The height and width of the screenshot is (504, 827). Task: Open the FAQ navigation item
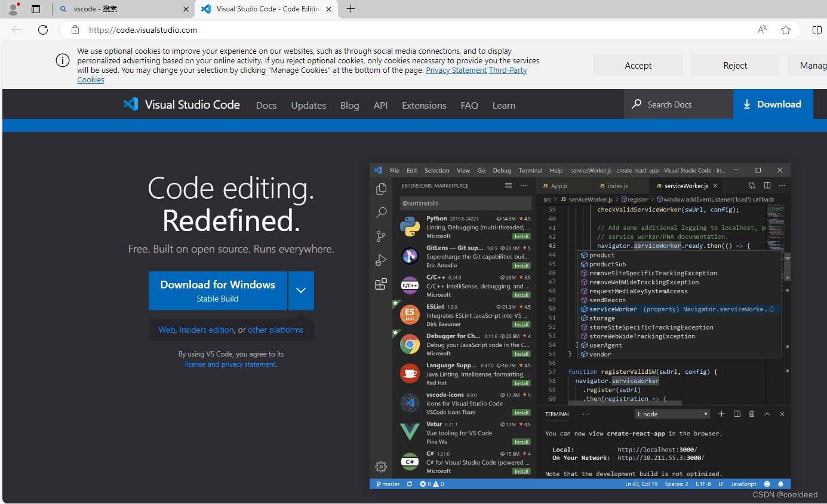(469, 105)
